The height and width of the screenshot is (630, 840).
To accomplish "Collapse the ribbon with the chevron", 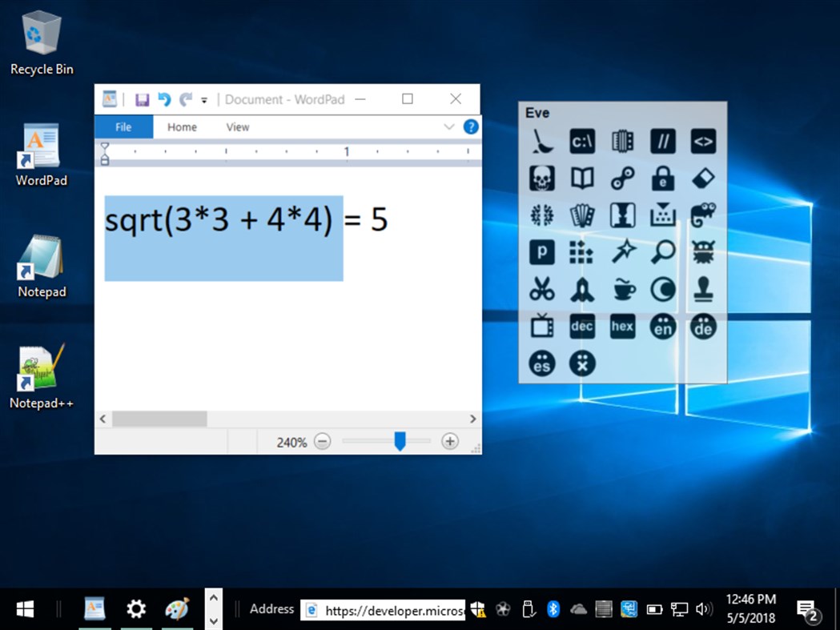I will click(448, 126).
